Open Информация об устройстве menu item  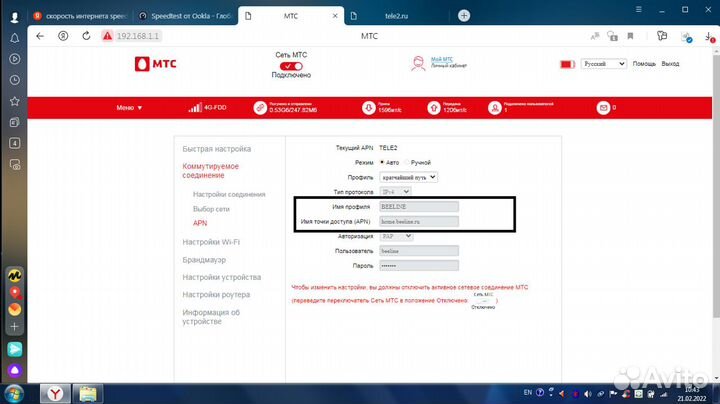[x=211, y=317]
